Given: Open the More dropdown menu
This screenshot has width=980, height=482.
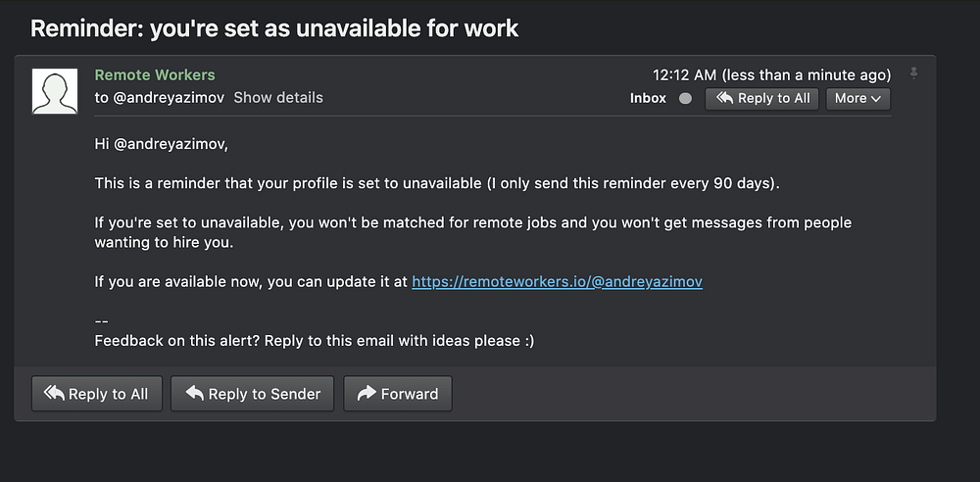Looking at the screenshot, I should (x=857, y=98).
